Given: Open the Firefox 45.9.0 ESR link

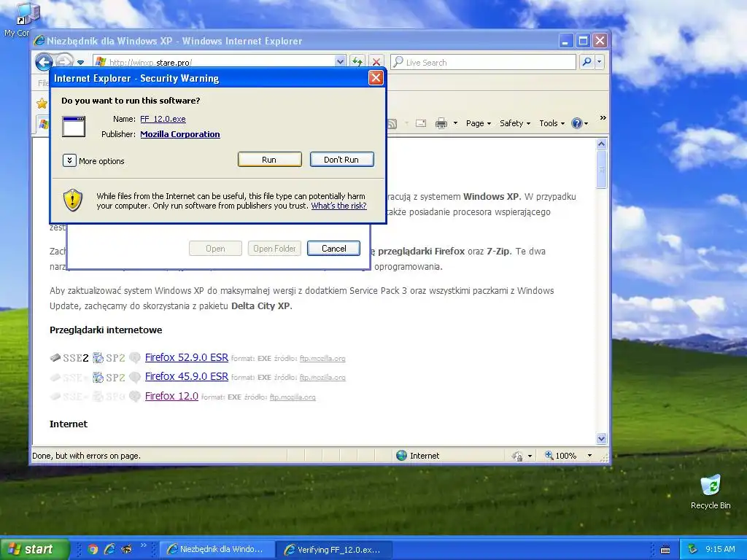Looking at the screenshot, I should [187, 376].
